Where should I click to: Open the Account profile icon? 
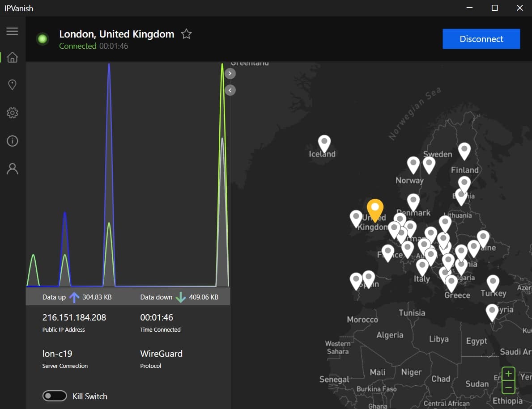tap(12, 169)
